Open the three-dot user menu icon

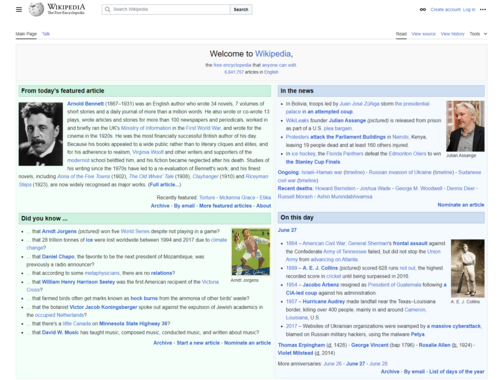point(483,9)
